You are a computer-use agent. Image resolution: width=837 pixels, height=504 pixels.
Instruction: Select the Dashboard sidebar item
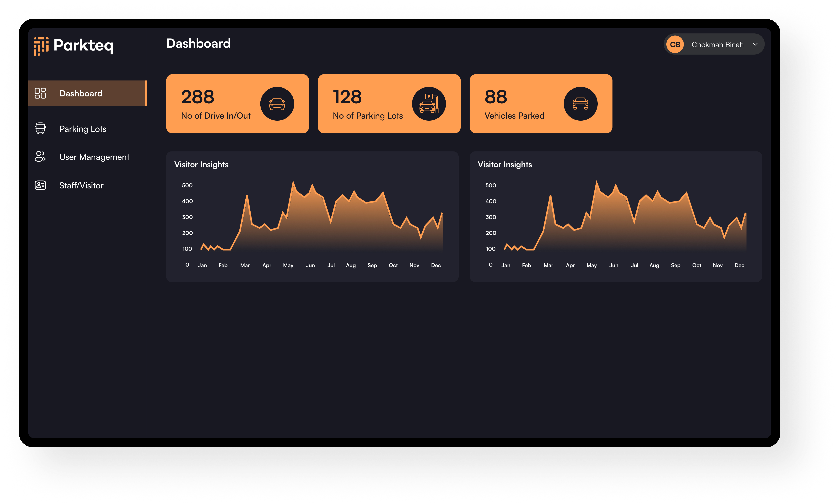[81, 93]
